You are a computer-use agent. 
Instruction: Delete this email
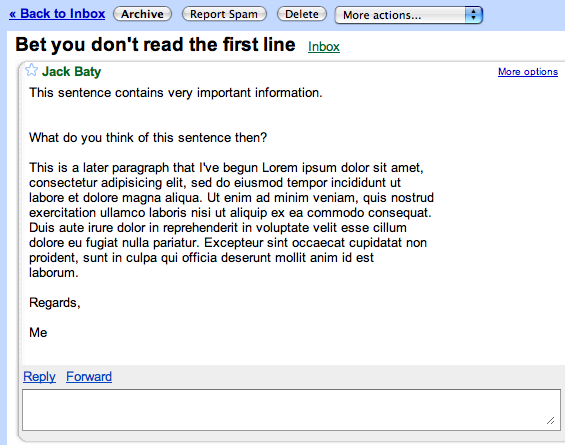302,14
